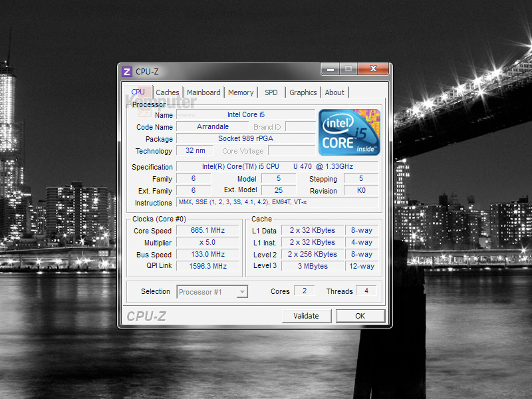Minimize the CPU-Z window
The image size is (532, 399).
(x=330, y=68)
